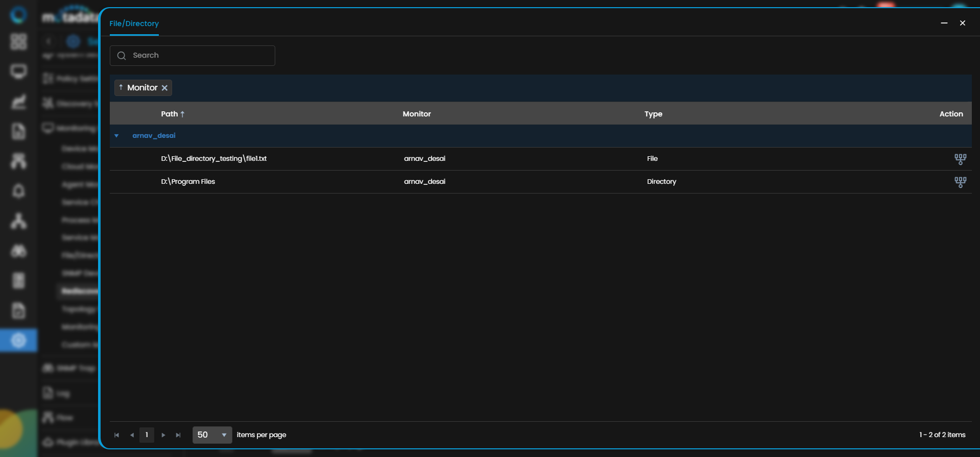This screenshot has height=457, width=980.
Task: Remove the Monitor grouping chip
Action: tap(164, 88)
